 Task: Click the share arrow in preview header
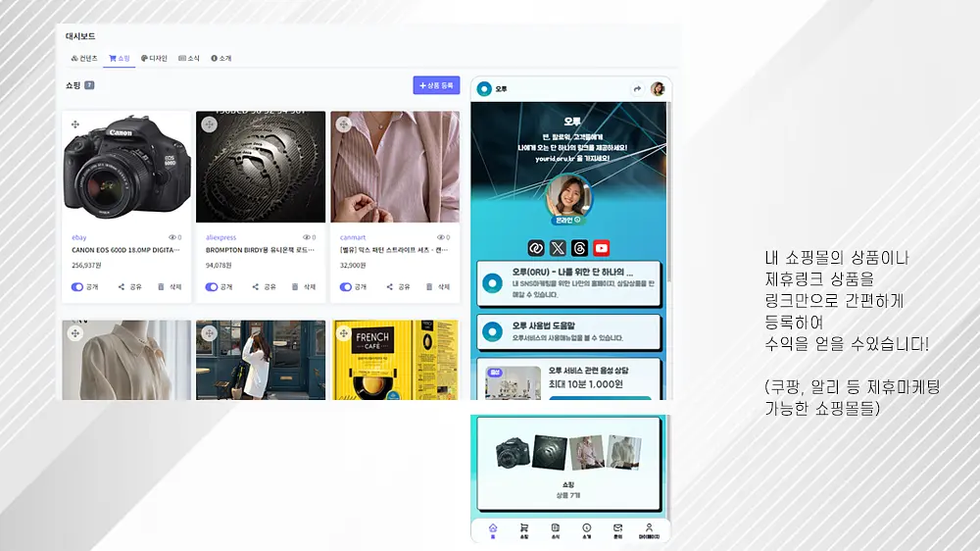637,89
